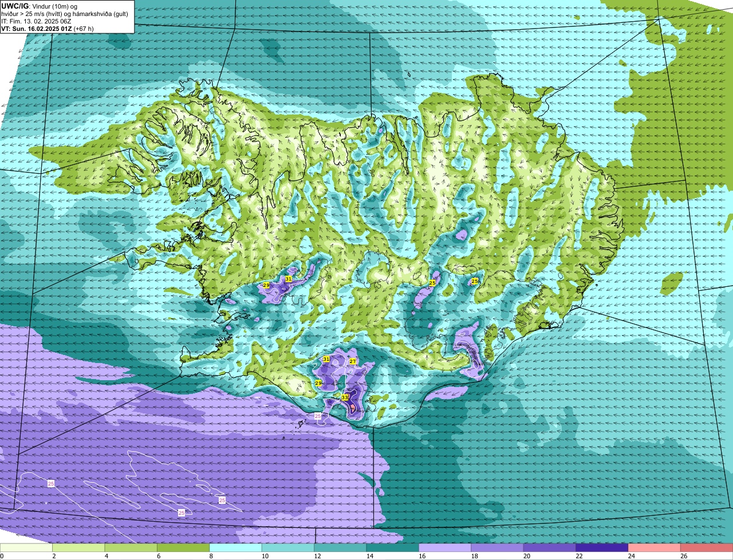Click the yellow 27 gust label

click(x=353, y=361)
